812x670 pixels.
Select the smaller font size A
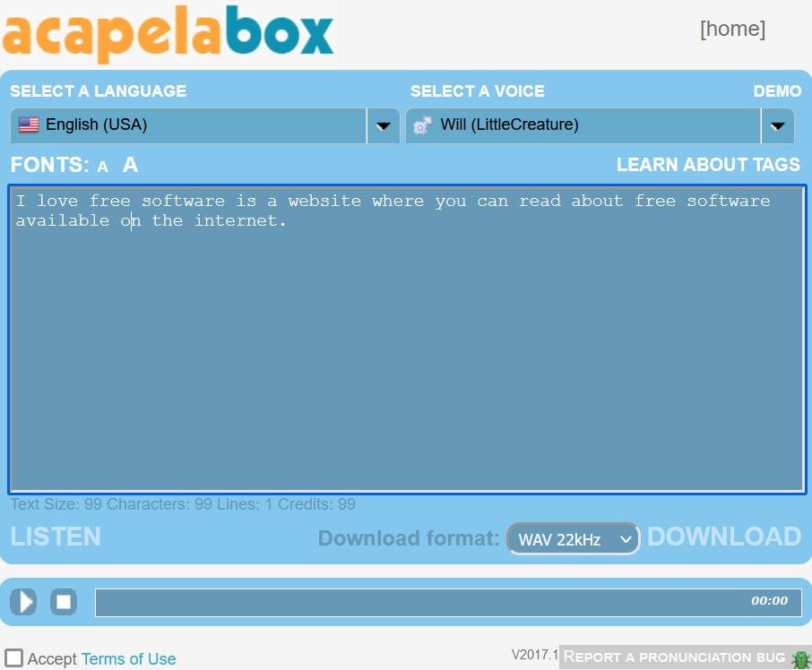point(102,167)
